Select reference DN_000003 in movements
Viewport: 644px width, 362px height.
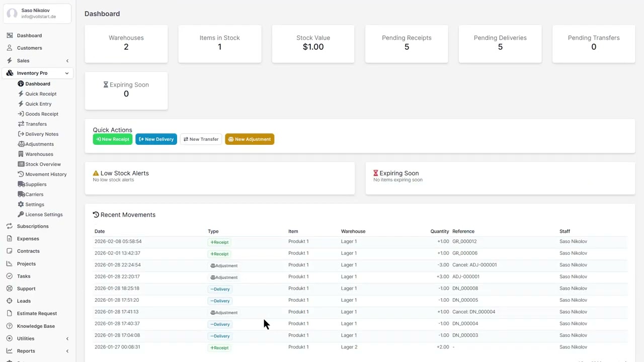(x=465, y=335)
